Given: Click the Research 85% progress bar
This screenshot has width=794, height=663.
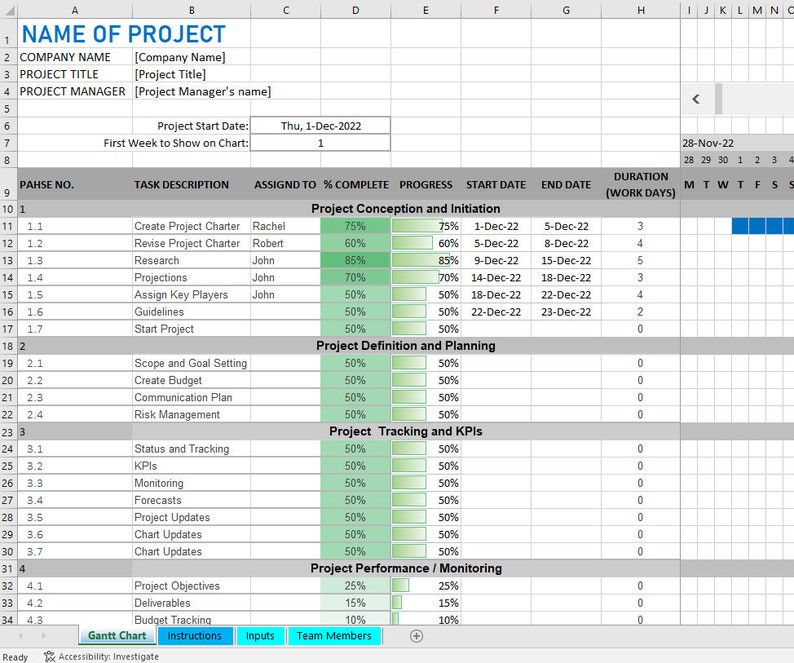Looking at the screenshot, I should pos(421,260).
